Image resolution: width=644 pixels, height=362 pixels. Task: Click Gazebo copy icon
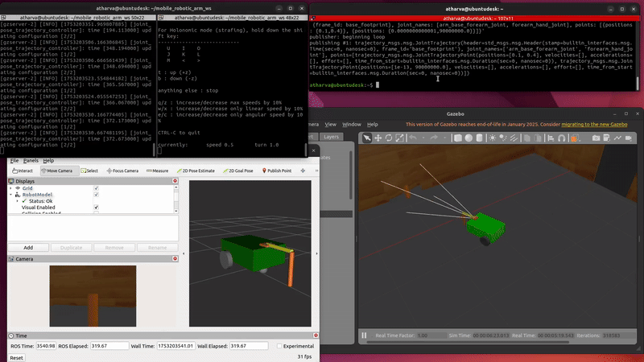pyautogui.click(x=527, y=138)
